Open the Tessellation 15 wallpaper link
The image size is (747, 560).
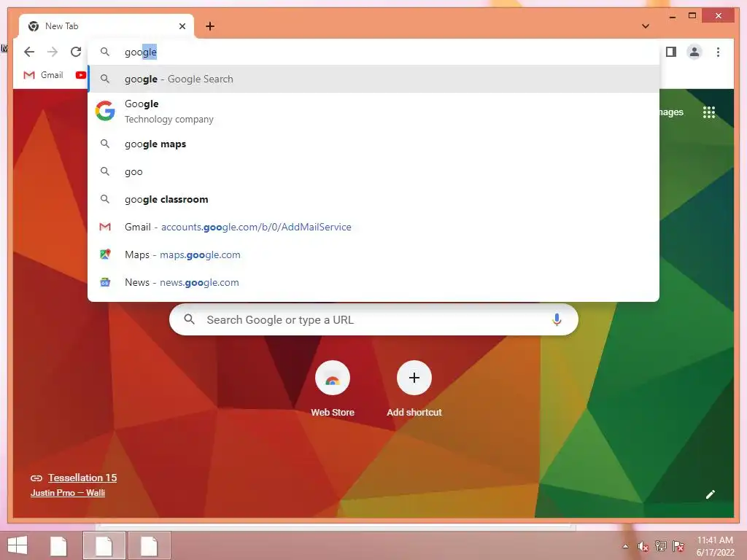point(82,478)
